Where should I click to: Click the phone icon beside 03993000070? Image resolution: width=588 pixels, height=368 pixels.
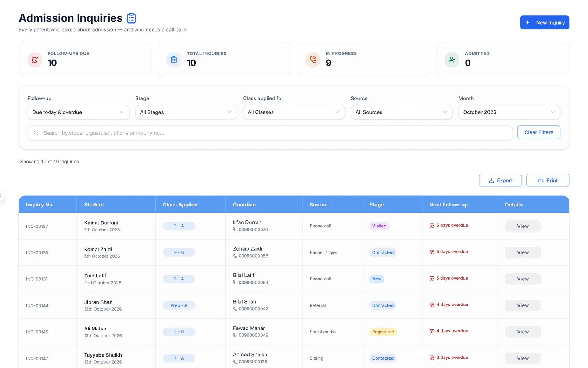(235, 230)
